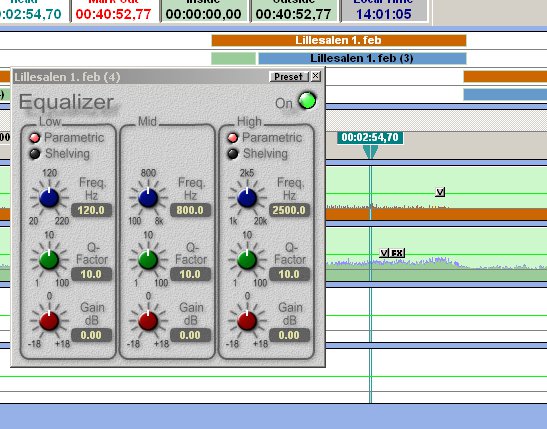Click the Mid band frequency knob

(148, 198)
